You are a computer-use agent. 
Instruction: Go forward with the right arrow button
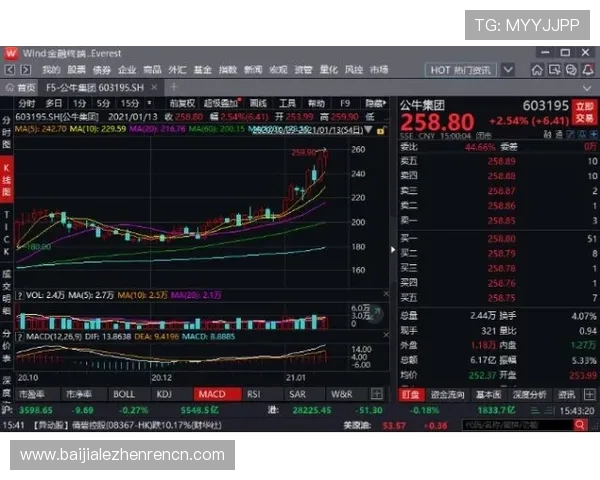[x=26, y=70]
